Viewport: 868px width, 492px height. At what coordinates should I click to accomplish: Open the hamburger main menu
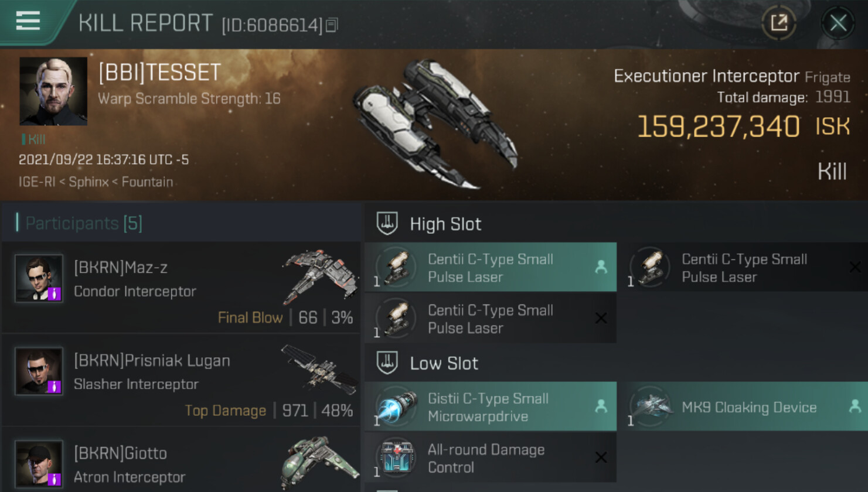pos(28,21)
